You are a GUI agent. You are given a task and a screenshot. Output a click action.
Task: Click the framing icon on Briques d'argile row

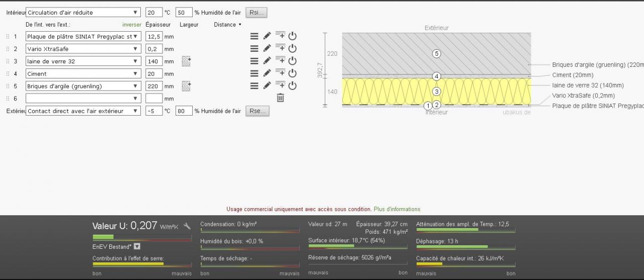(187, 86)
